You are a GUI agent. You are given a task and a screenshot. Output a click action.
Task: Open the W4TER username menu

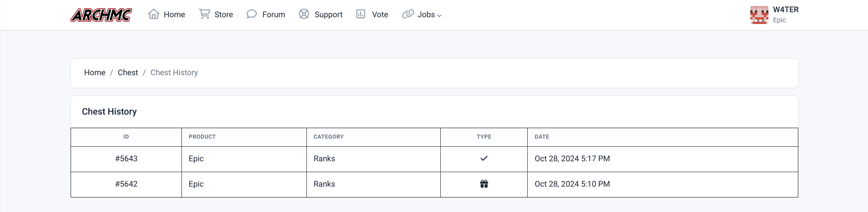[x=786, y=10]
